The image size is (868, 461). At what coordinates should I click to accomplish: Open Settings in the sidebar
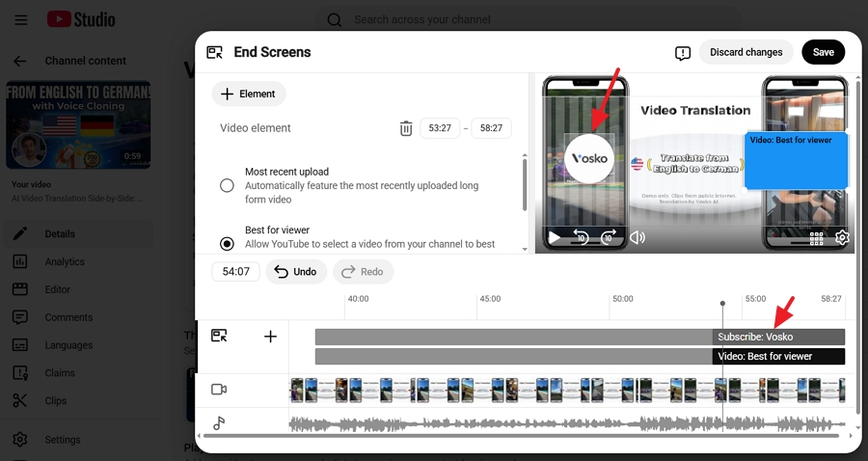tap(77, 440)
